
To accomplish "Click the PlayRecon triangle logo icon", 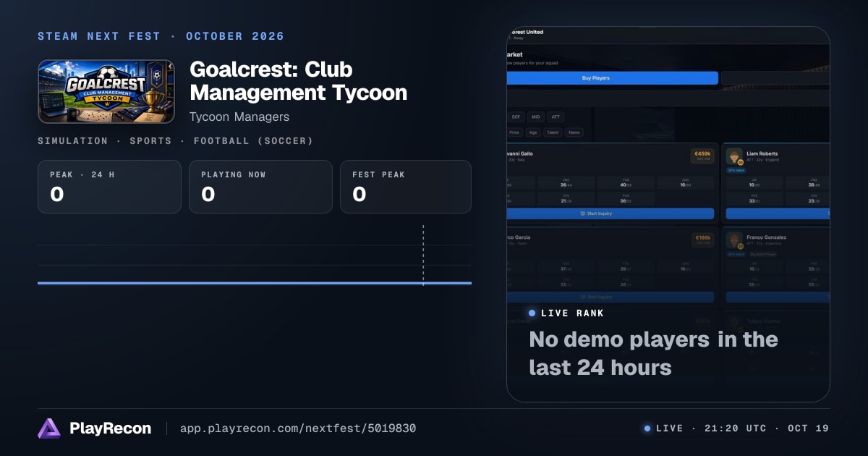I will tap(48, 428).
